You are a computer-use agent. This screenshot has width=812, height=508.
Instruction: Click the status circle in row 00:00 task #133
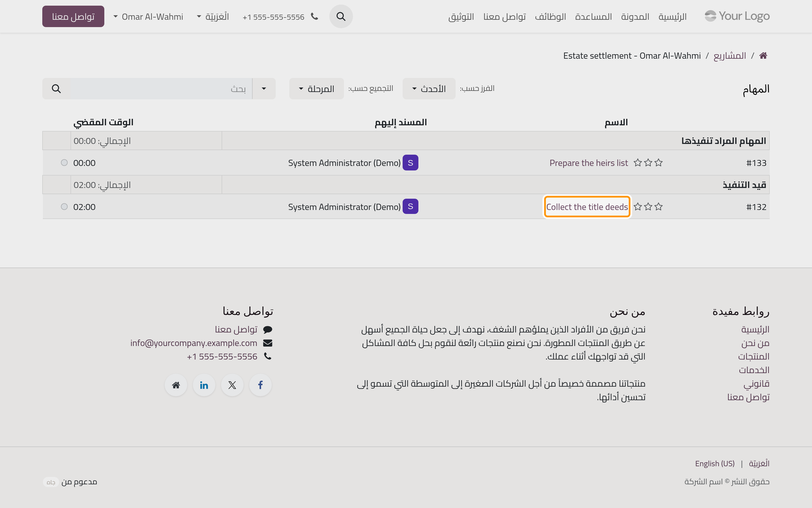[x=64, y=163]
